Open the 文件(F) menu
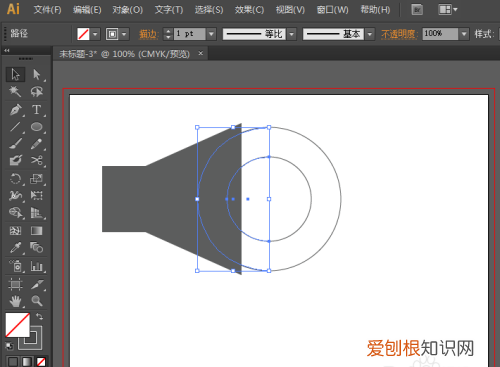Image resolution: width=500 pixels, height=367 pixels. coord(47,10)
